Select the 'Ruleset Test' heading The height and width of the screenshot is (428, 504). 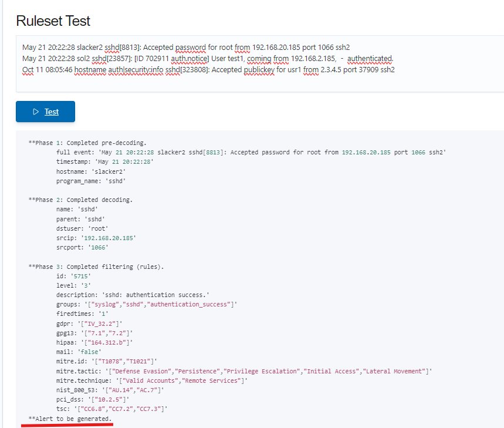click(x=53, y=21)
